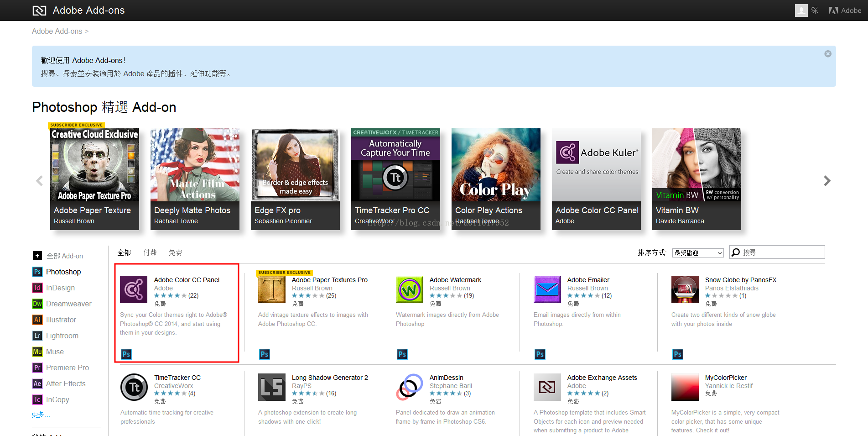Click author name Yannick le Restif

click(x=729, y=386)
